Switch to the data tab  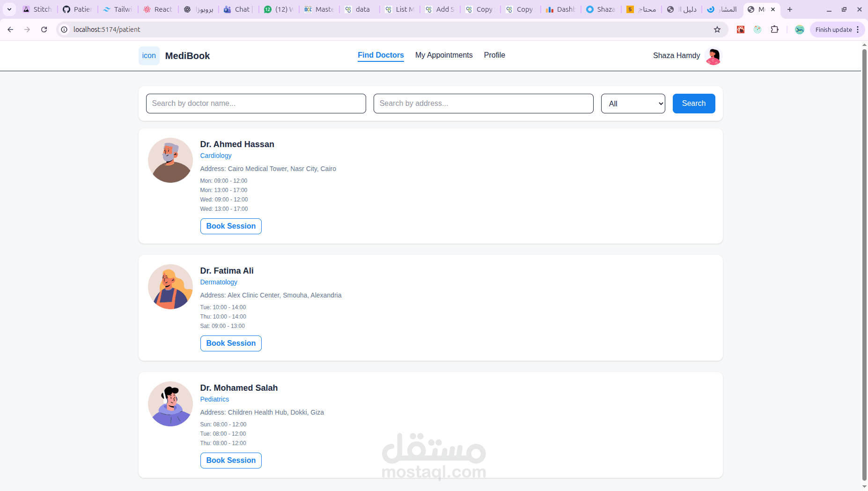point(360,9)
